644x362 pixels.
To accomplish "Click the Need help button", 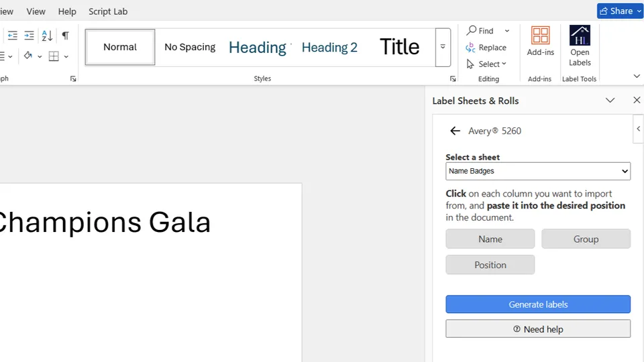I will pos(538,329).
